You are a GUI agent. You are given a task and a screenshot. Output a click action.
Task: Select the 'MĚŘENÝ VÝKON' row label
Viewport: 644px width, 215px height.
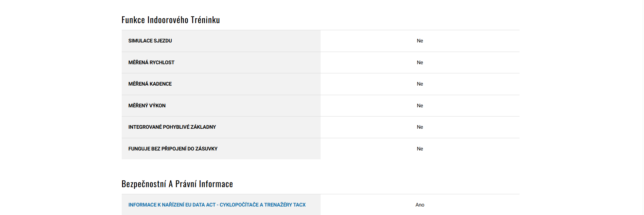pyautogui.click(x=147, y=106)
